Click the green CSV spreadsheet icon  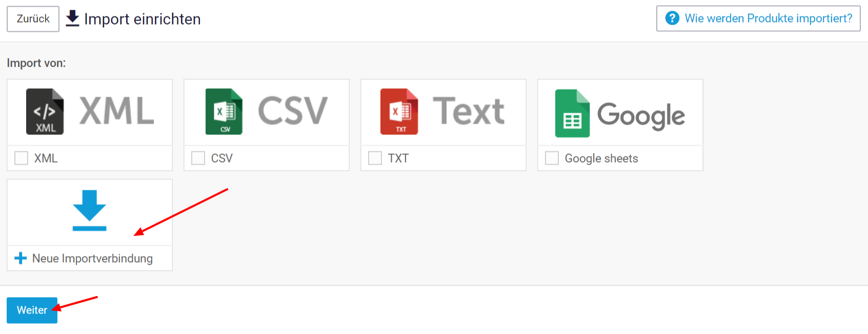(x=224, y=112)
